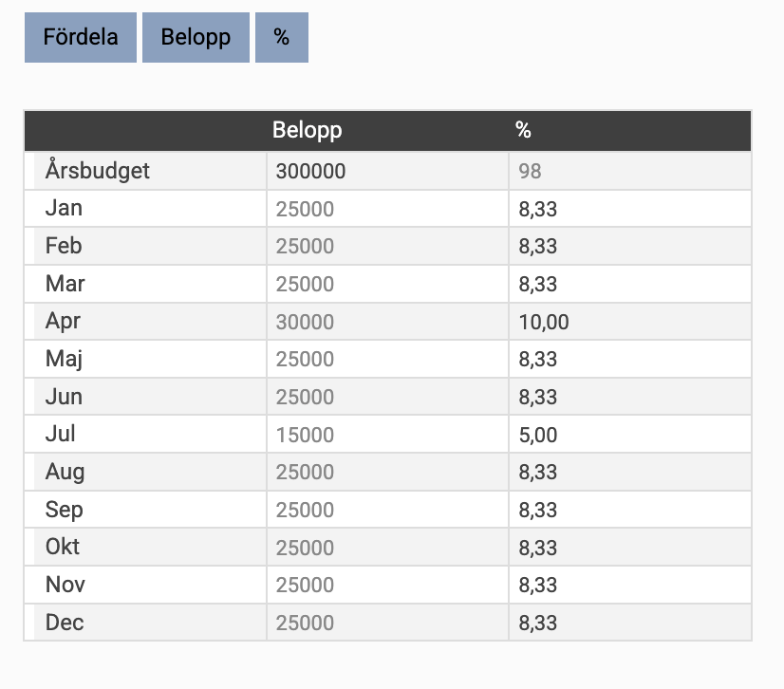784x689 pixels.
Task: Edit the Årsbudget amount field 300000
Action: click(x=387, y=171)
